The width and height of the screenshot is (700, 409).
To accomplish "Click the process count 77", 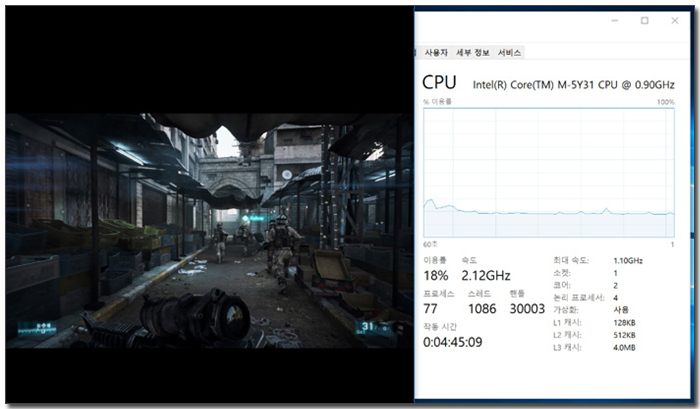I will coord(430,309).
